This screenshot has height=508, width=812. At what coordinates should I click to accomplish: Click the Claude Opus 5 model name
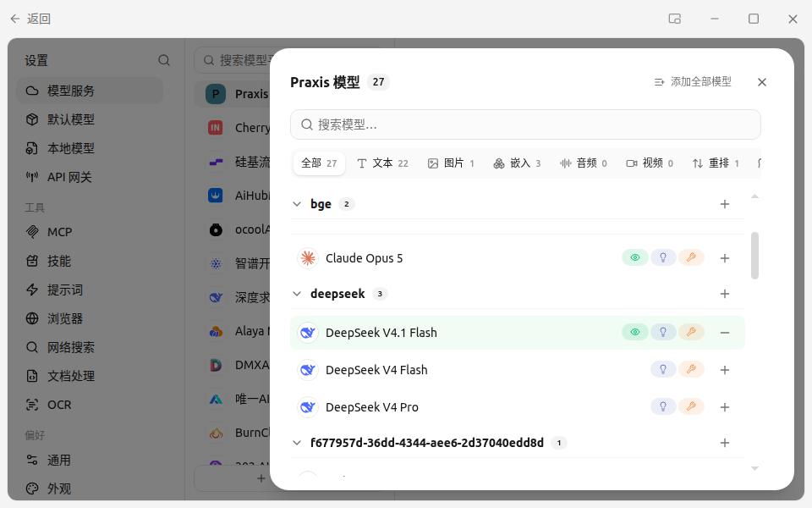pyautogui.click(x=364, y=258)
